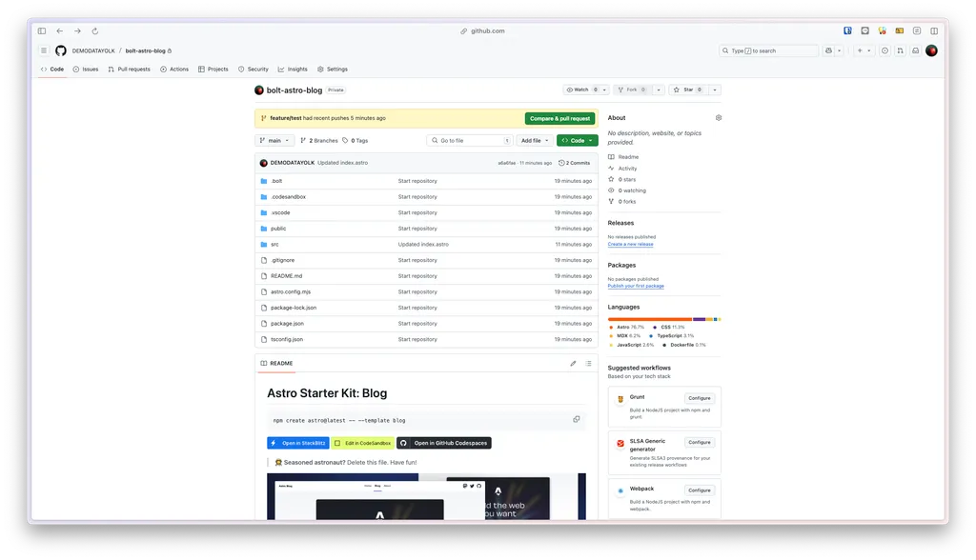This screenshot has height=560, width=976.
Task: Click the Webpack workflow logo icon
Action: click(620, 490)
